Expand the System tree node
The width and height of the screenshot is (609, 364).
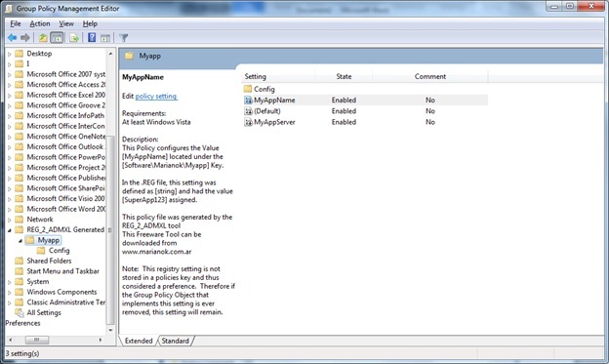10,282
